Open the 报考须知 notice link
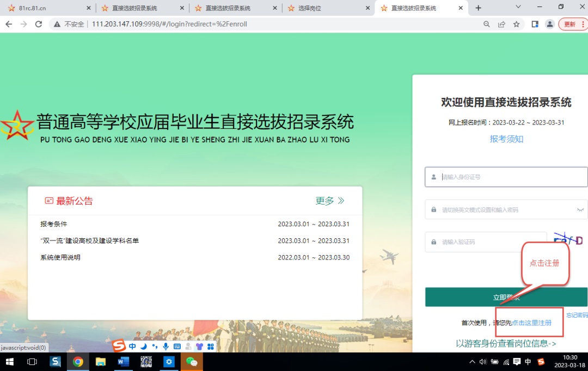The height and width of the screenshot is (371, 588). (x=506, y=139)
